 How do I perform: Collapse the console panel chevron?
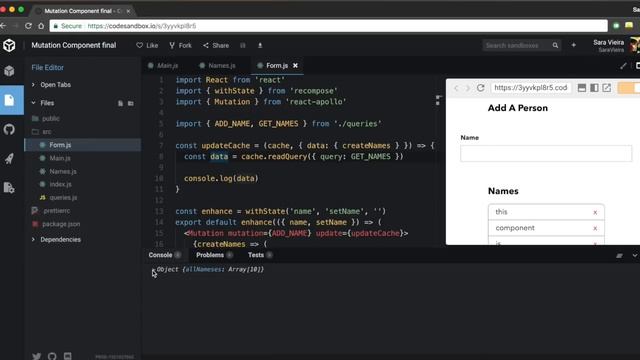(635, 256)
